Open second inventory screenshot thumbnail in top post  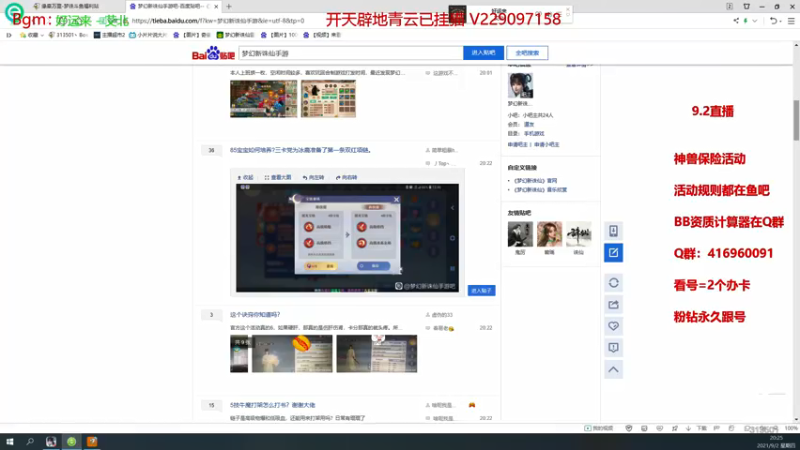328,99
